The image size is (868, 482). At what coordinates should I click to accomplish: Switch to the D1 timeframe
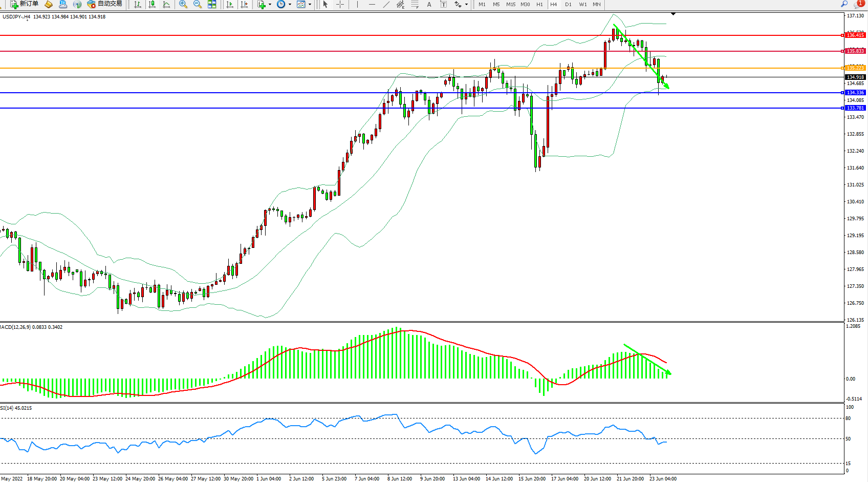point(568,4)
